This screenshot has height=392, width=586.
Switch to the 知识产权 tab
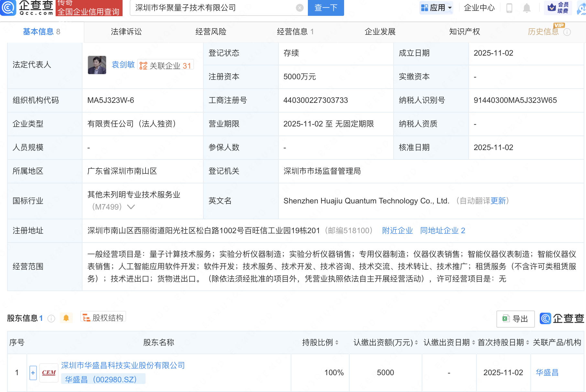[464, 32]
